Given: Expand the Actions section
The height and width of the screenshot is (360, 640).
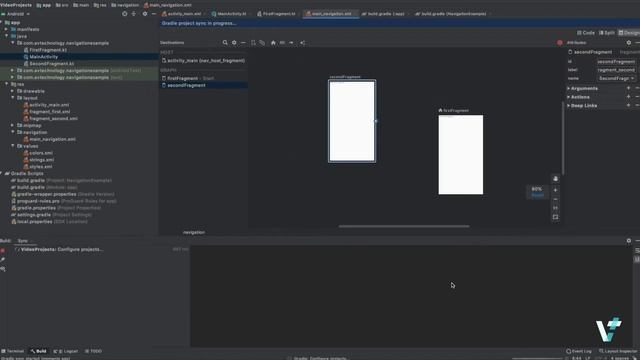Looking at the screenshot, I should 569,97.
